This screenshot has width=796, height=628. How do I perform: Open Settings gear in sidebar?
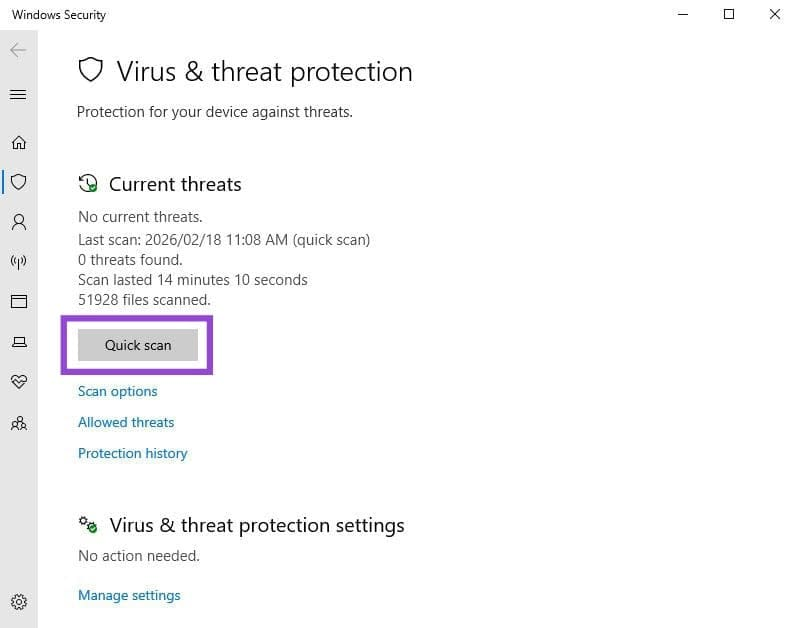(18, 602)
